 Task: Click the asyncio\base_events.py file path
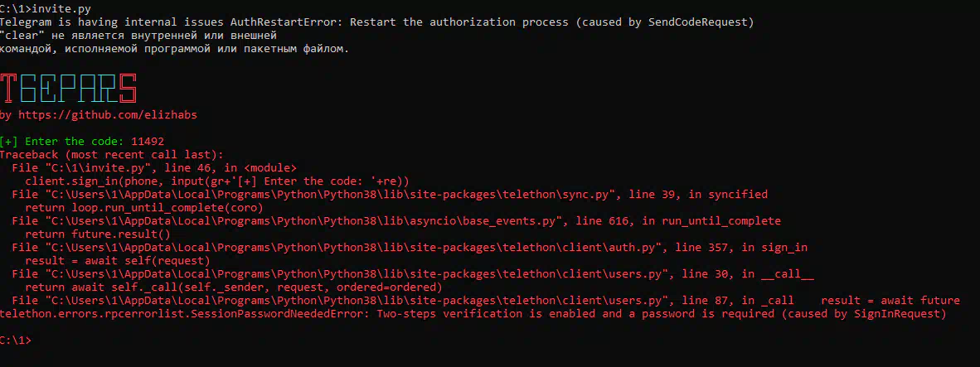[x=396, y=221]
